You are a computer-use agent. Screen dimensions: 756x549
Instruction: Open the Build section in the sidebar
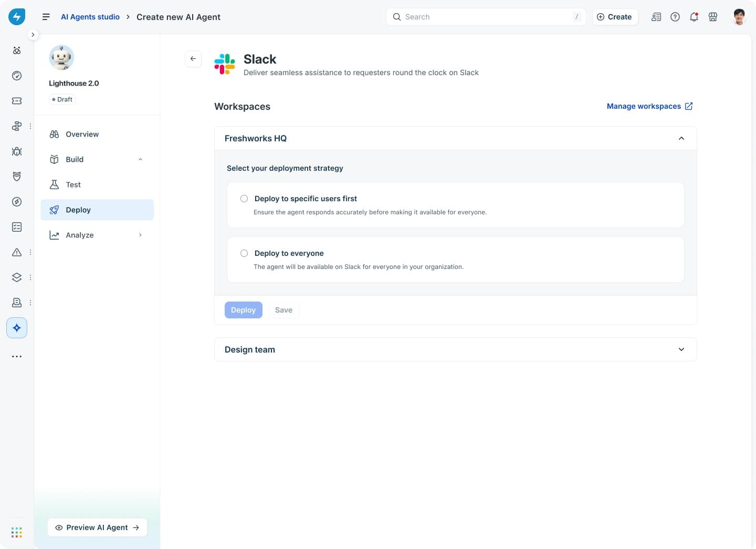[x=97, y=159]
